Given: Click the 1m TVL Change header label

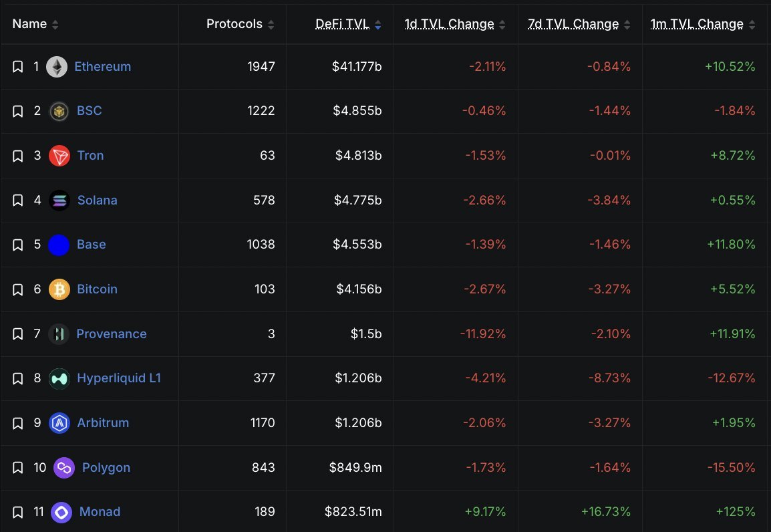Looking at the screenshot, I should pyautogui.click(x=697, y=24).
